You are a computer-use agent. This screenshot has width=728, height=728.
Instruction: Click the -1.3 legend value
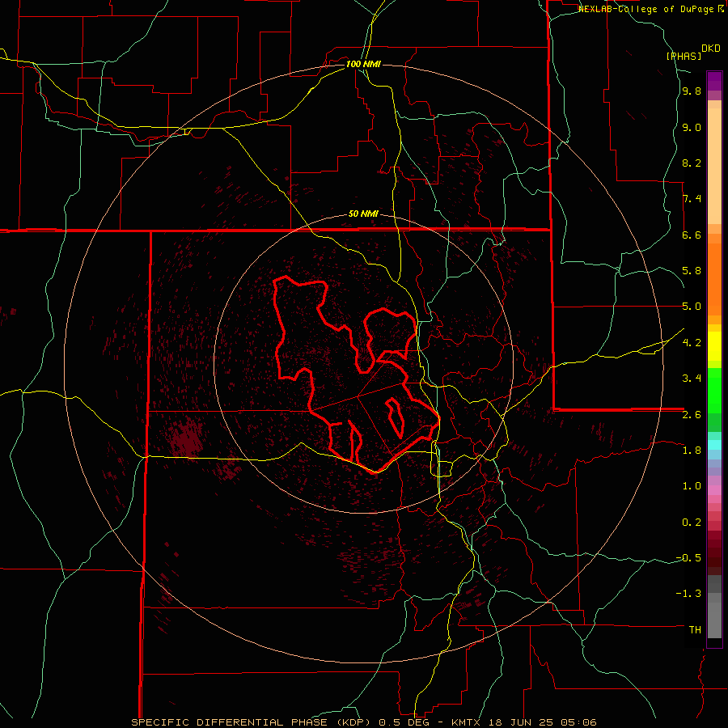coord(688,594)
